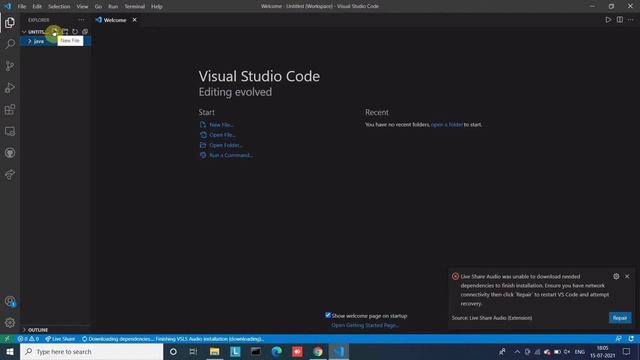Open the Remote Explorer view

pyautogui.click(x=10, y=131)
